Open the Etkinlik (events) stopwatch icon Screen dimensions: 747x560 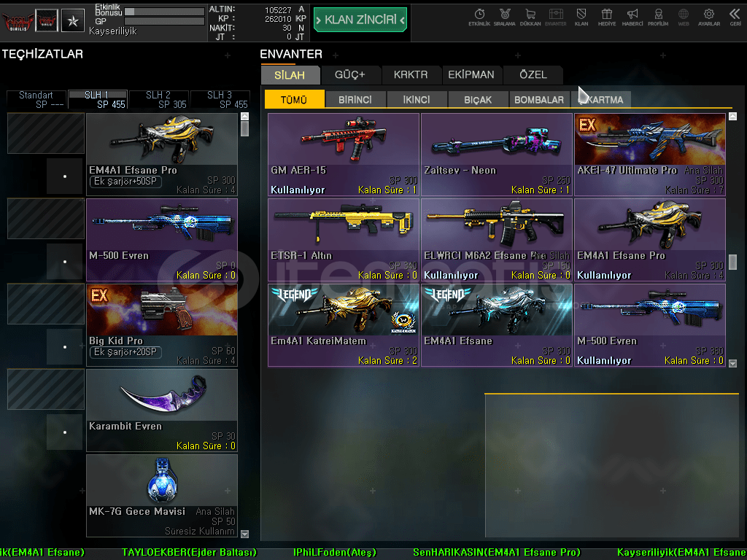coord(479,16)
